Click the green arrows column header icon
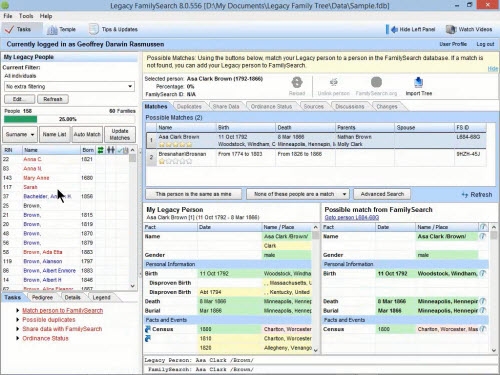 [x=100, y=150]
